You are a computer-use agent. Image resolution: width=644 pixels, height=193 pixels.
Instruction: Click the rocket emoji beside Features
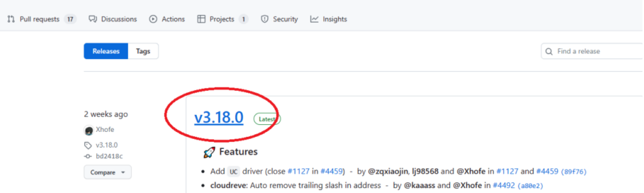(x=209, y=152)
